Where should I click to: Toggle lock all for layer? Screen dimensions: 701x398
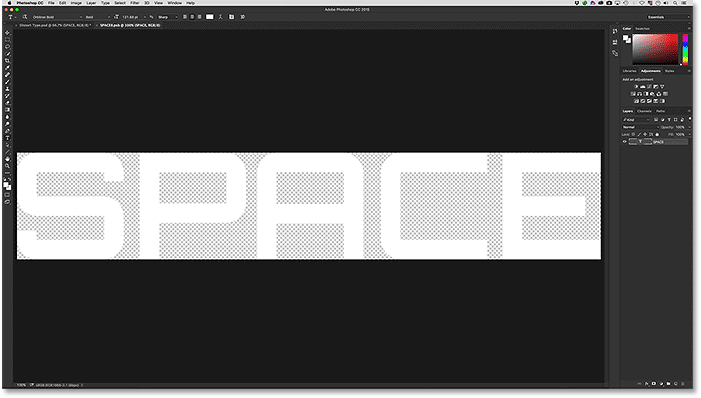pyautogui.click(x=657, y=135)
